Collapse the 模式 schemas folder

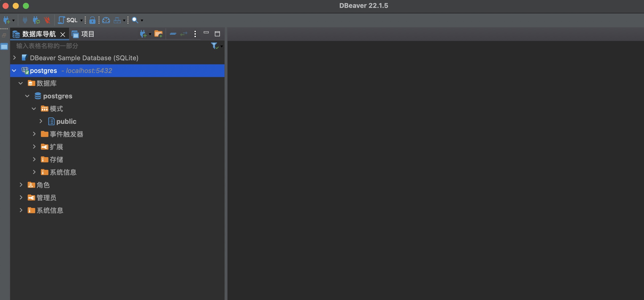[34, 109]
